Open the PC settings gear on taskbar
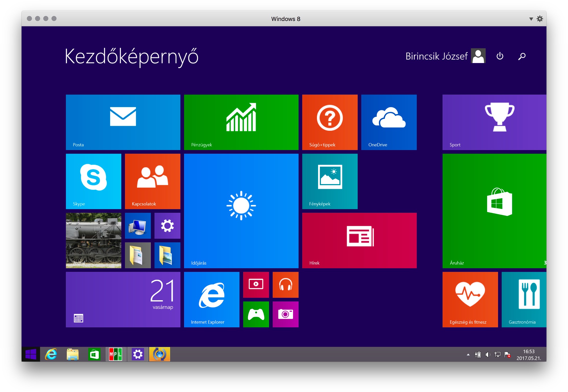The height and width of the screenshot is (392, 568). click(138, 354)
